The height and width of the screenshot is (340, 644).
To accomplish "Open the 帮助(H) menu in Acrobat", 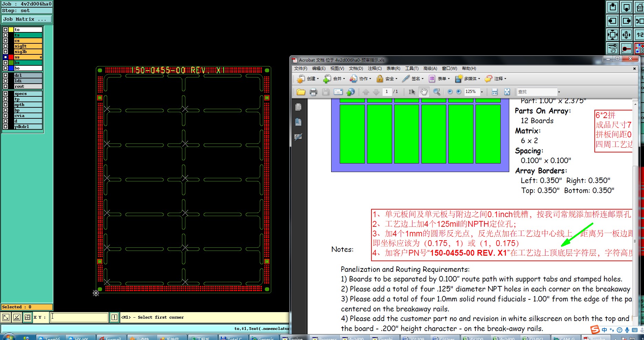I will coord(469,68).
